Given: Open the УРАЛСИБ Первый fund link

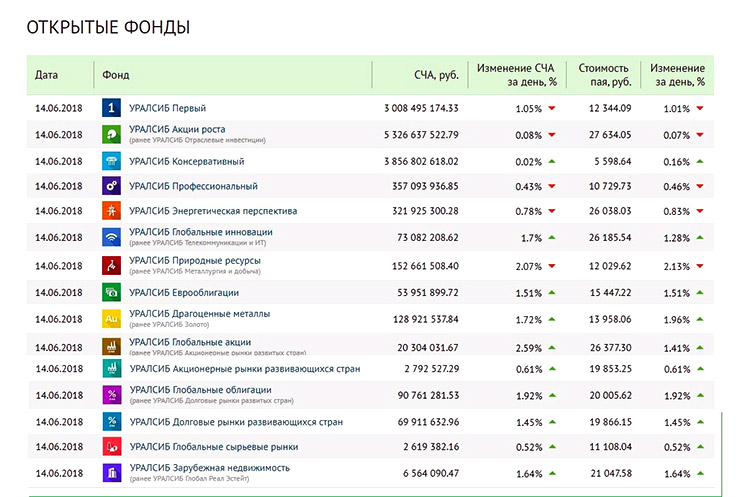Looking at the screenshot, I should coord(167,108).
